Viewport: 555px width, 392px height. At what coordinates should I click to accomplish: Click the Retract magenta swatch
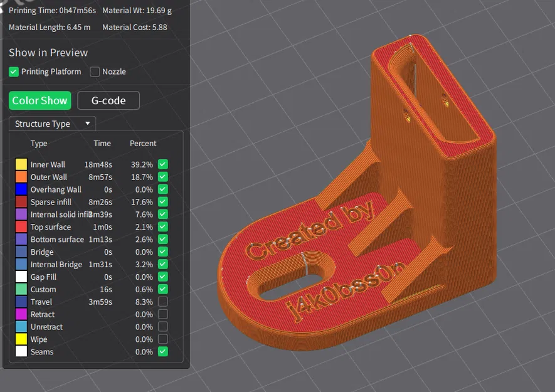click(21, 314)
